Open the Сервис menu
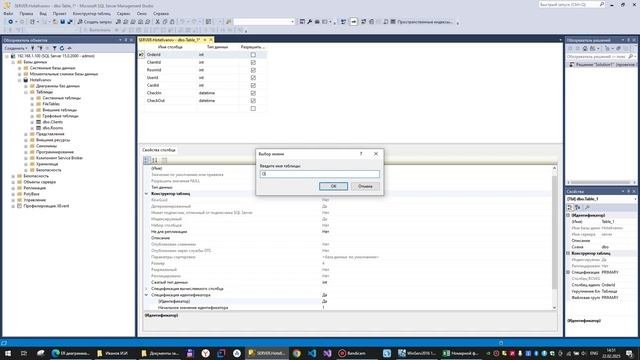Image resolution: width=640 pixels, height=360 pixels. coord(123,13)
